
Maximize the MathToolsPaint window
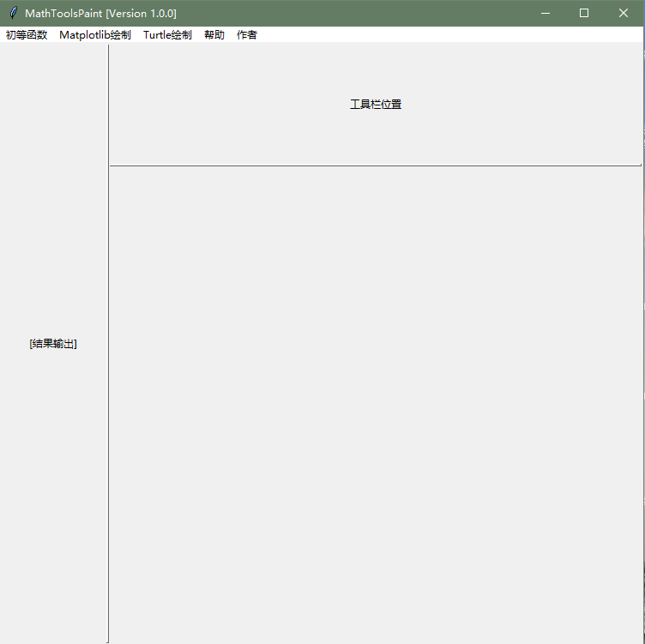pos(584,13)
